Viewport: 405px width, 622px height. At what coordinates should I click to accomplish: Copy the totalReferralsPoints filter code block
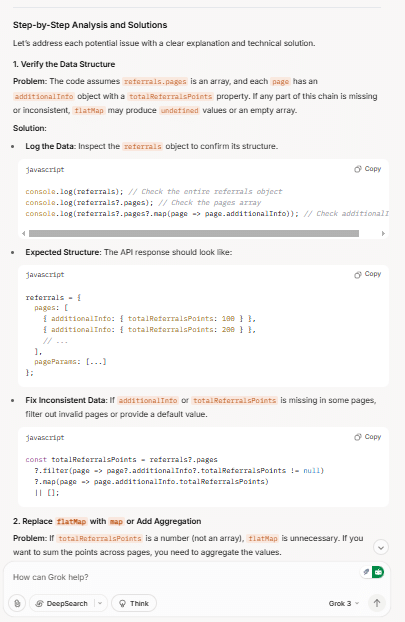(367, 437)
